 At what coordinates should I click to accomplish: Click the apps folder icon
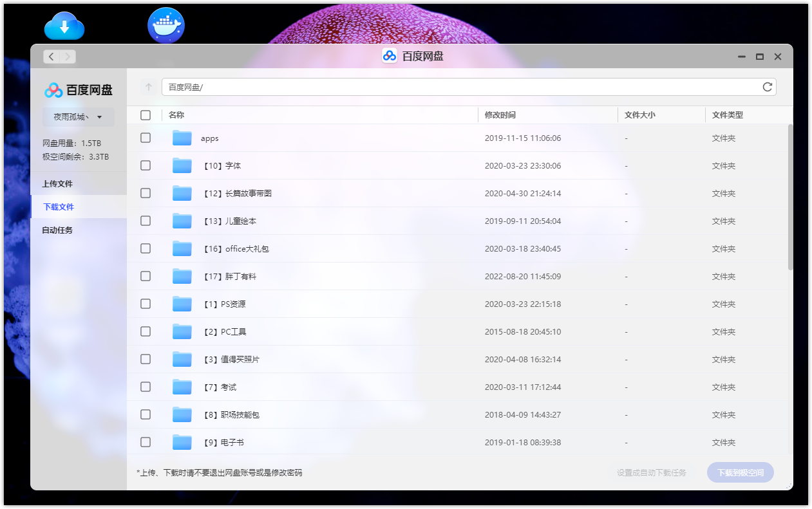click(182, 138)
